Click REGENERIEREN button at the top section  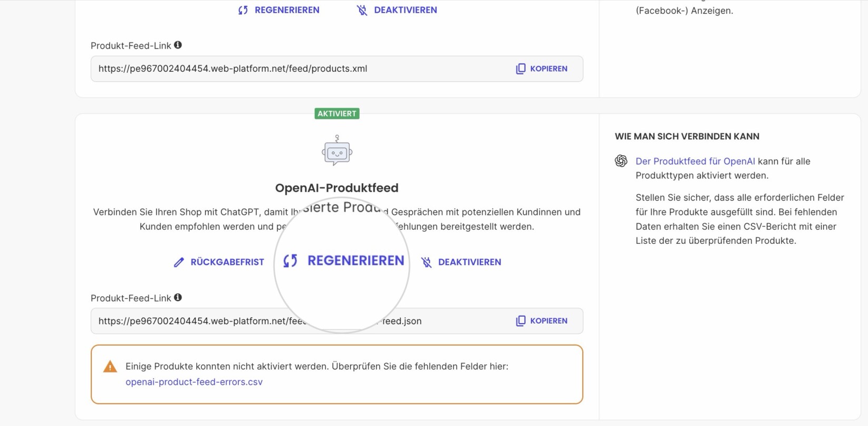[278, 10]
